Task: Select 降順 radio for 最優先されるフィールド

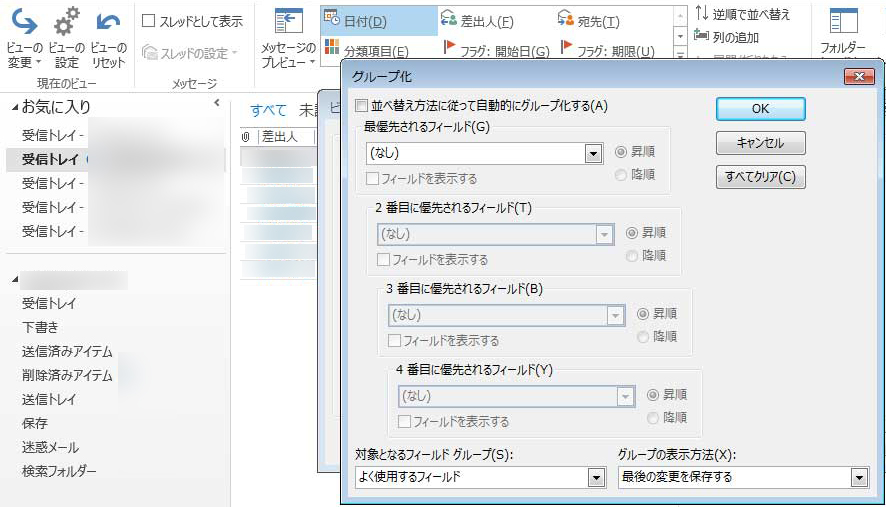Action: pos(621,175)
